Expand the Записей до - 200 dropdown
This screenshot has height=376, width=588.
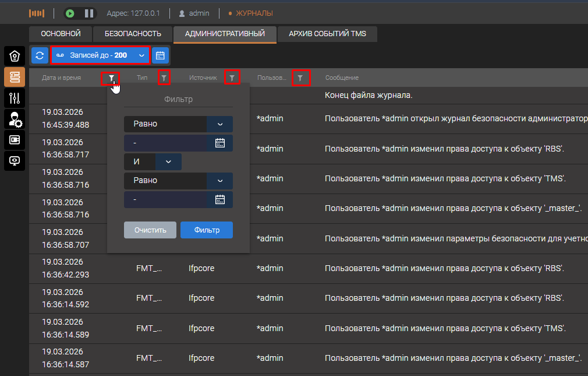pyautogui.click(x=100, y=55)
